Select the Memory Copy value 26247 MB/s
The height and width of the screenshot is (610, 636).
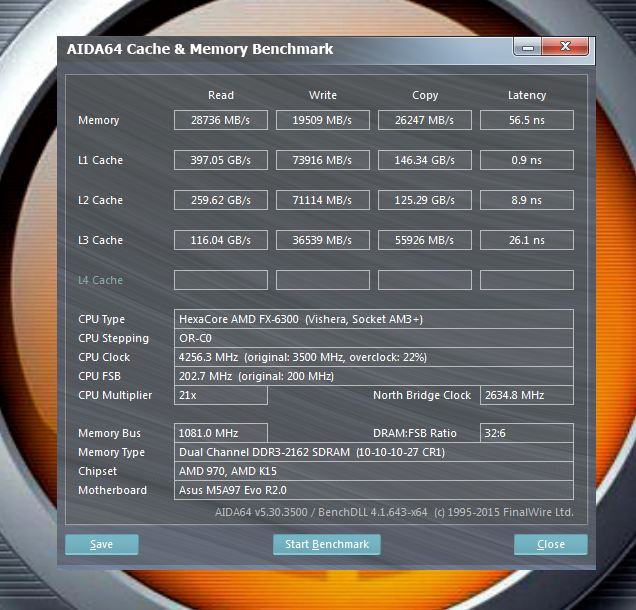(x=425, y=120)
